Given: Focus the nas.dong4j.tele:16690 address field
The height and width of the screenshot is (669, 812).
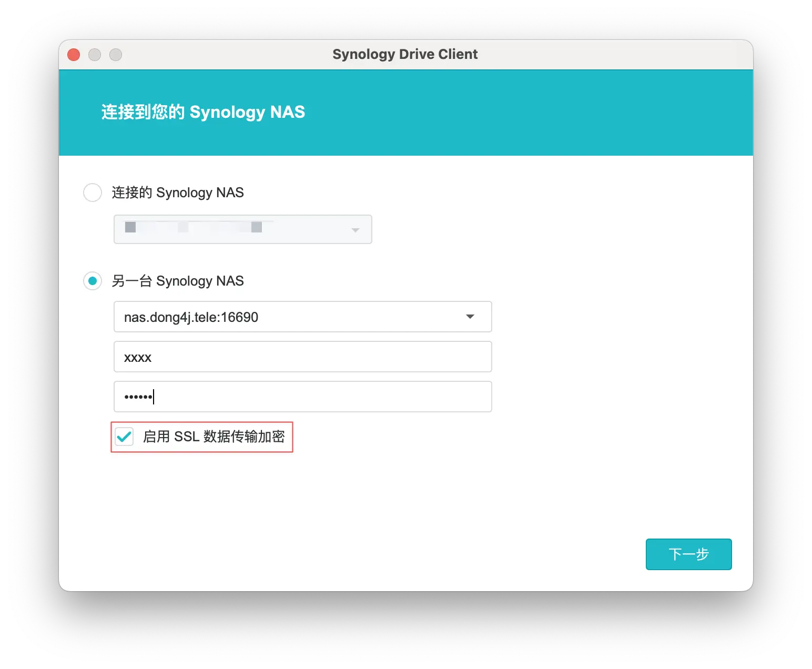Looking at the screenshot, I should tap(284, 317).
